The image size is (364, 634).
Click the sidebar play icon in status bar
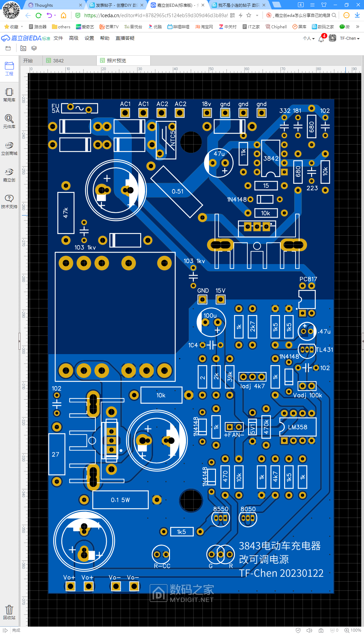click(x=5, y=630)
